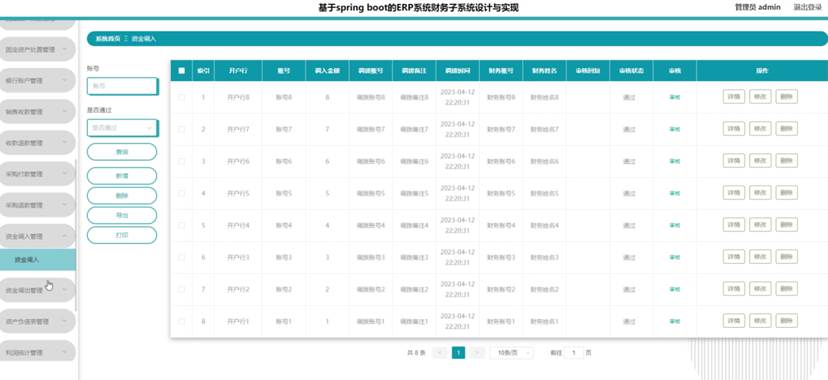
Task: Expand the 收款退款管理 sidebar chevron
Action: (64, 143)
